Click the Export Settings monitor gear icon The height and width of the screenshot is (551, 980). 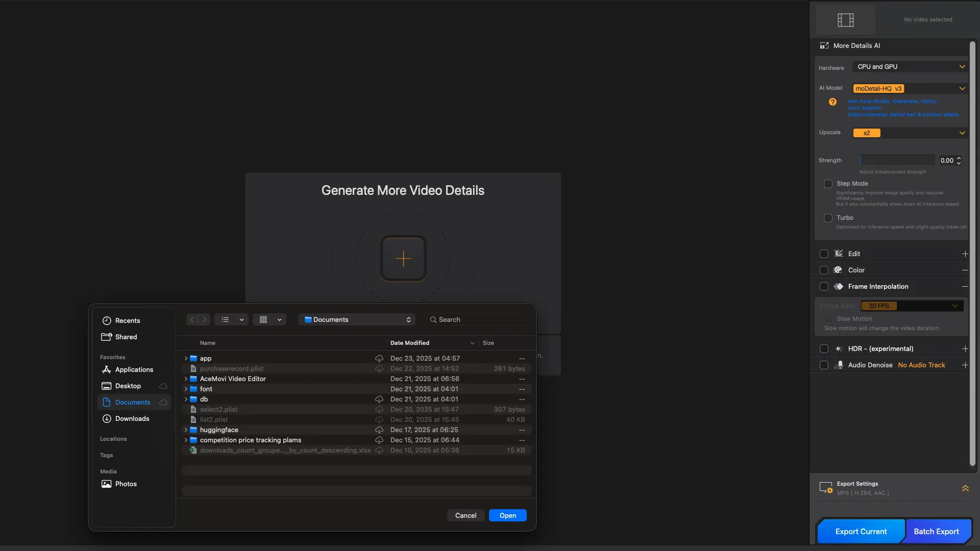click(826, 488)
